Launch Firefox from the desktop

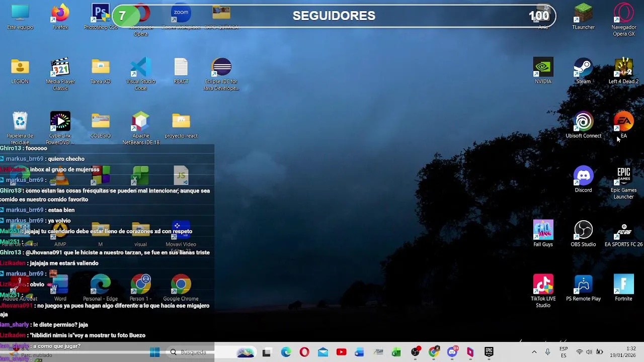(60, 17)
